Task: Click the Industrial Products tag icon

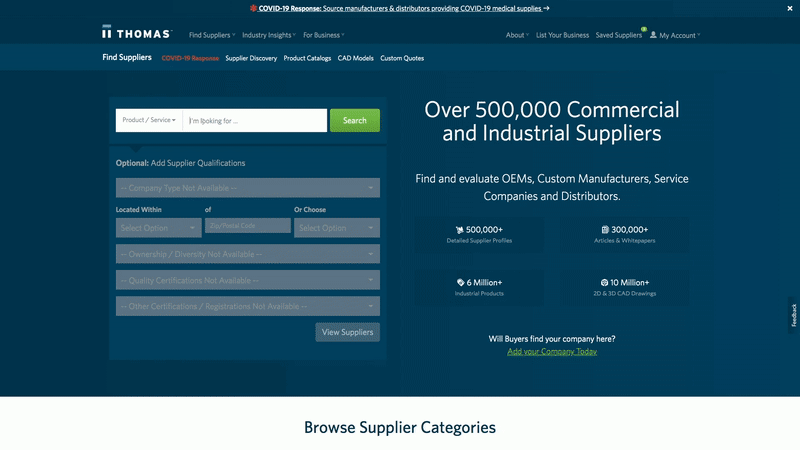Action: pyautogui.click(x=460, y=282)
